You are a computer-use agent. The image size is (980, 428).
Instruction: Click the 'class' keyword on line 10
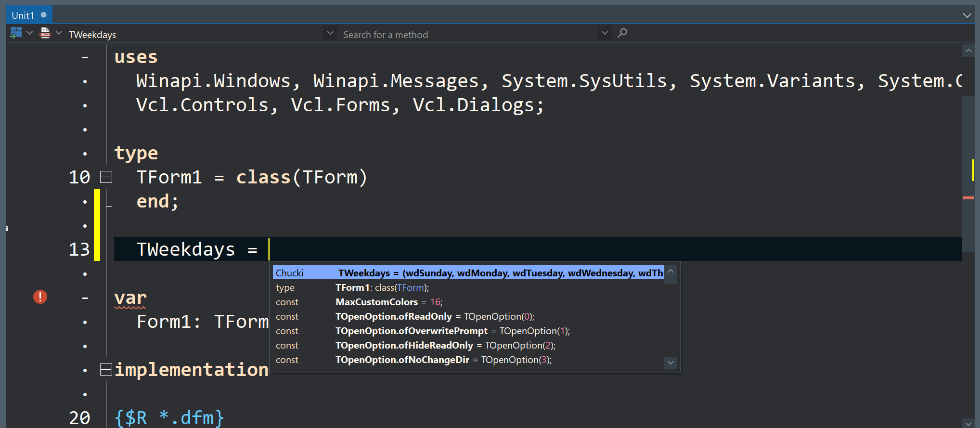[x=263, y=177]
